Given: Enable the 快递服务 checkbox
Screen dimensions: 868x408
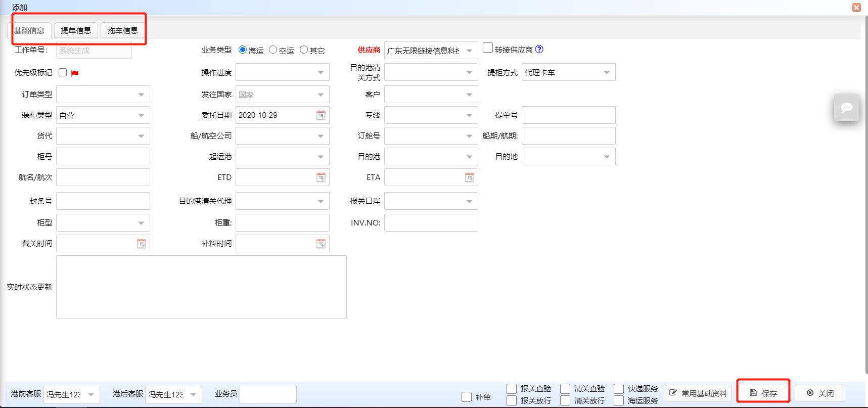Looking at the screenshot, I should [x=619, y=388].
